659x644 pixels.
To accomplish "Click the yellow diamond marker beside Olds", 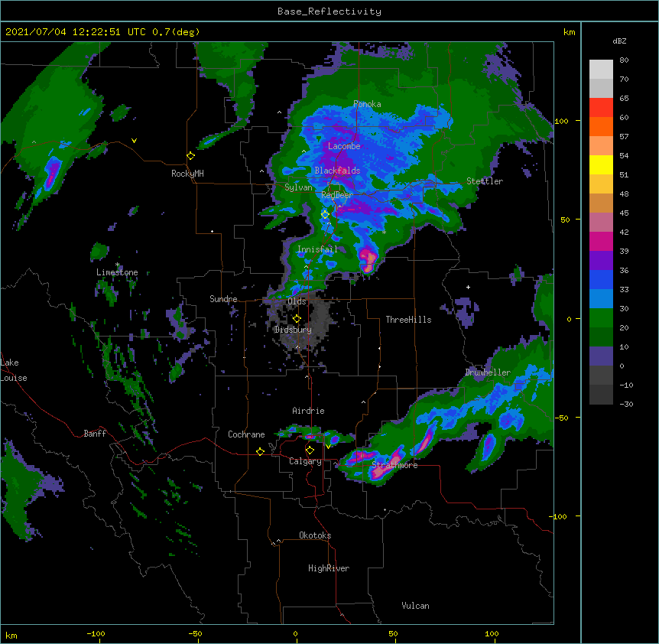I will (297, 319).
